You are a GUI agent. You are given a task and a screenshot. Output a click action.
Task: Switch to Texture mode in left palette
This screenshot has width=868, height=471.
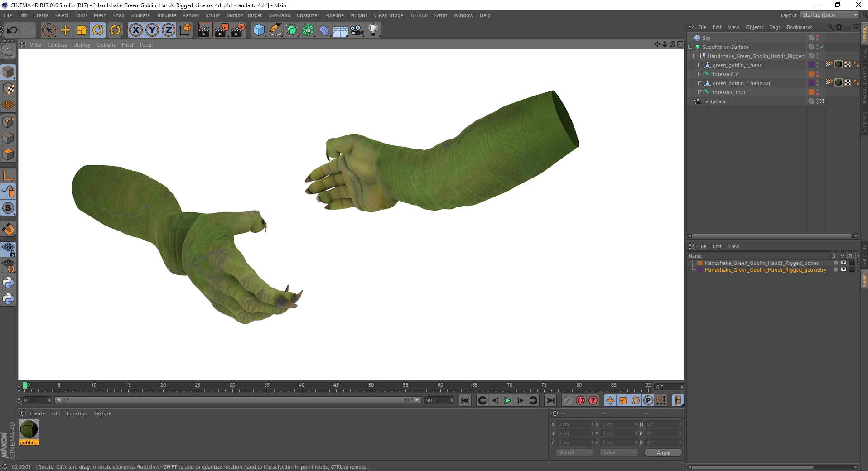pos(8,89)
